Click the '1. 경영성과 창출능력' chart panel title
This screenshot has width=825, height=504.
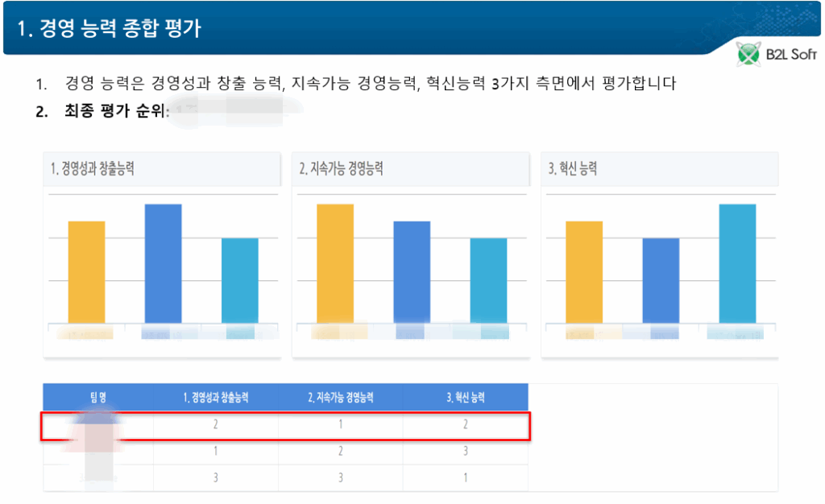93,169
